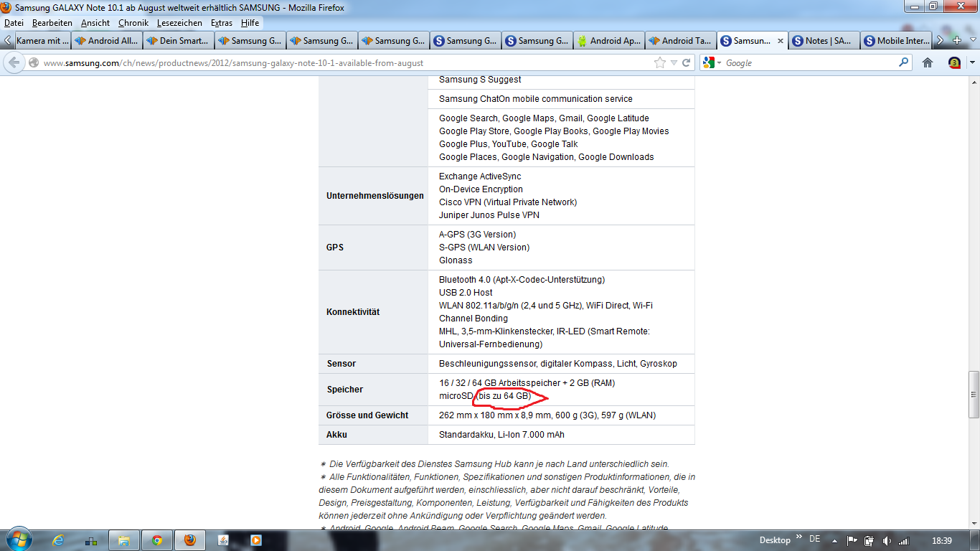Click the Unternehmenslösungen row header

tap(375, 196)
